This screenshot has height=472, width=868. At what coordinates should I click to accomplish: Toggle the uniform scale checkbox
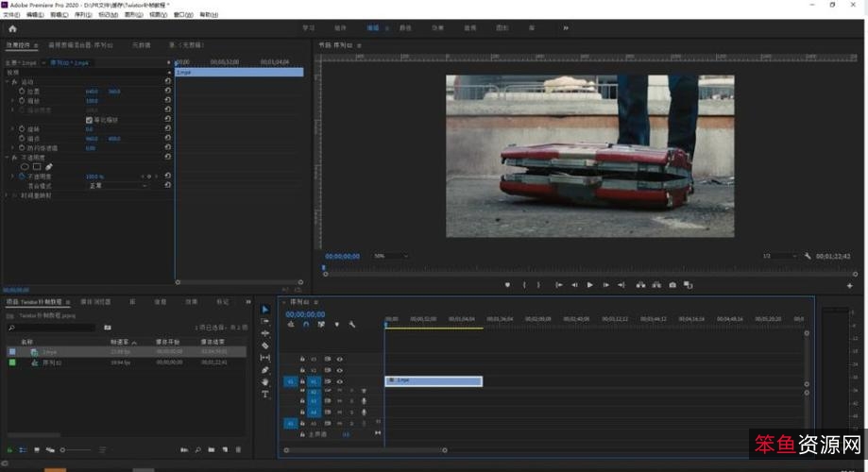click(x=89, y=120)
